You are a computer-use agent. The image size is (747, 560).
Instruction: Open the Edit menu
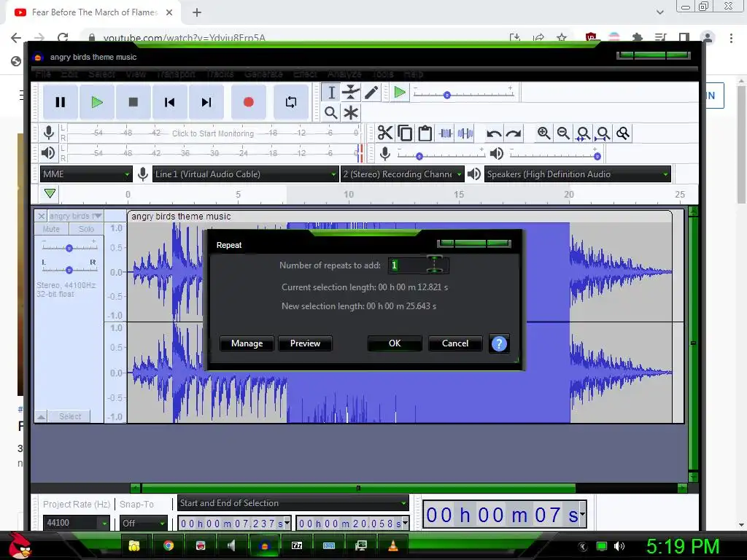point(69,74)
